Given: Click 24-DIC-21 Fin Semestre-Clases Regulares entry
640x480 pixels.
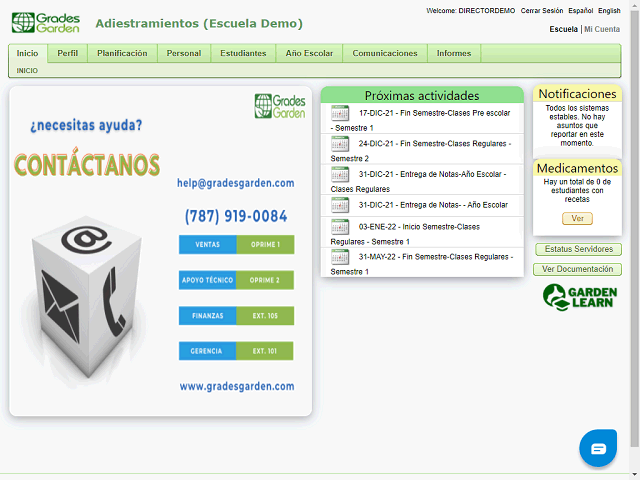Looking at the screenshot, I should [x=422, y=149].
